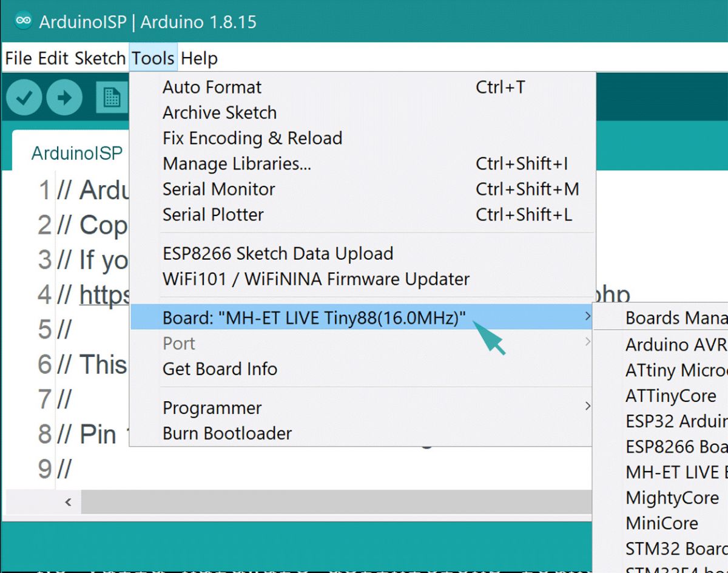The image size is (728, 573).
Task: Click the Verify (checkmark) toolbar icon
Action: (23, 97)
